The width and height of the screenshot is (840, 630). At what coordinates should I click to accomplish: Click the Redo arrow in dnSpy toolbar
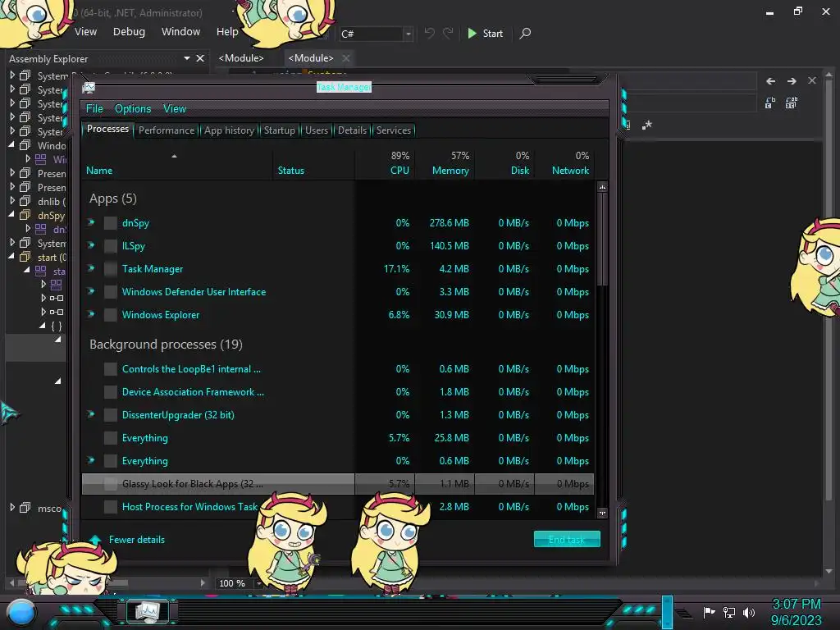tap(448, 33)
